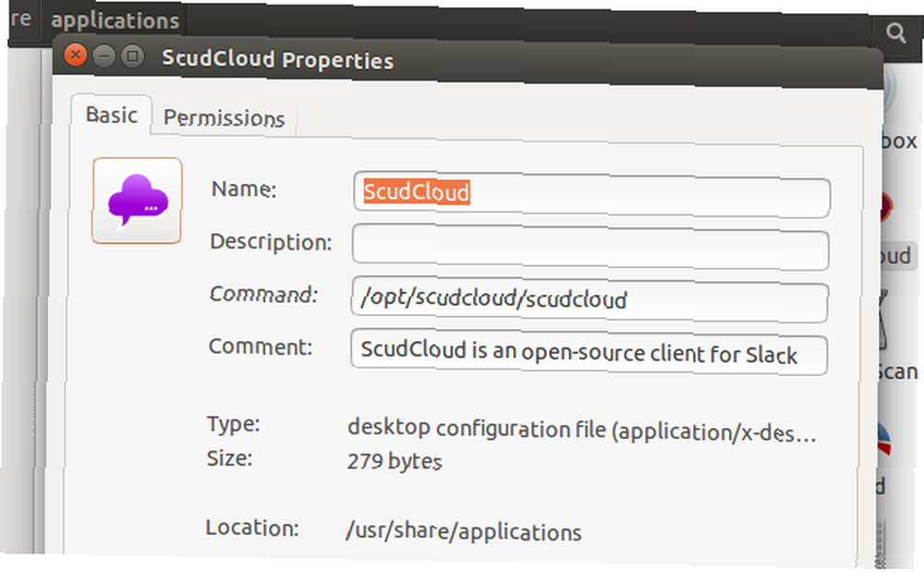Focus the empty Description field
The width and height of the screenshot is (924, 572).
[x=590, y=246]
